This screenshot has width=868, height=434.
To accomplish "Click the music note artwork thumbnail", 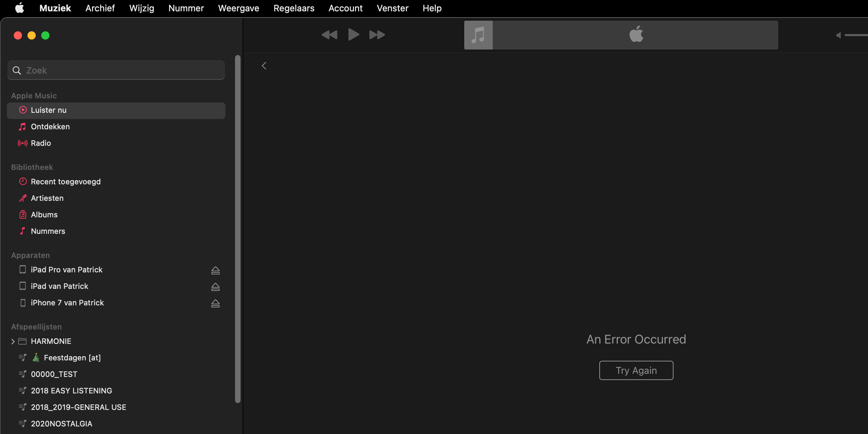I will [478, 35].
